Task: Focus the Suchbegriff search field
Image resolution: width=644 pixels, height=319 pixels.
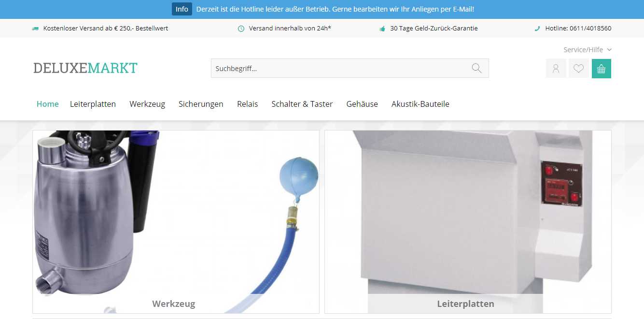Action: (x=338, y=68)
